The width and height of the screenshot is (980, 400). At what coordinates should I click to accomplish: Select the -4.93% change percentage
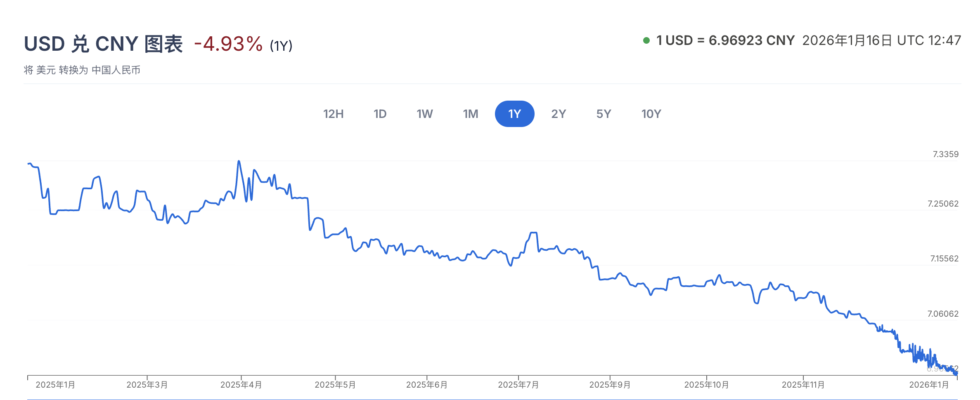coord(228,43)
